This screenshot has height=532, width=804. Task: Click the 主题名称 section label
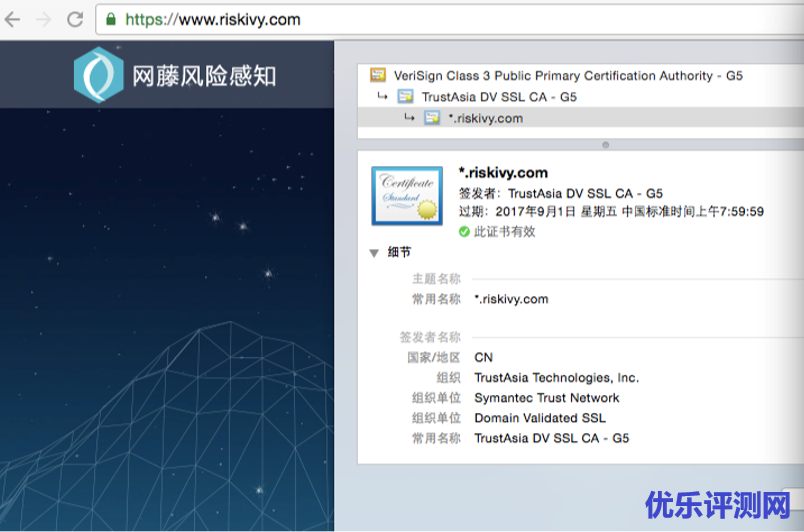point(436,279)
